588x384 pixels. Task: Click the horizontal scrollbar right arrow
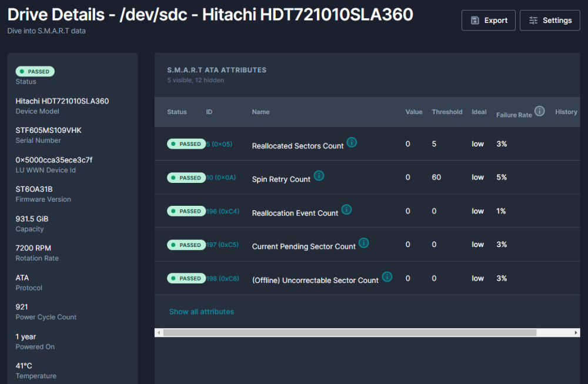(x=576, y=333)
